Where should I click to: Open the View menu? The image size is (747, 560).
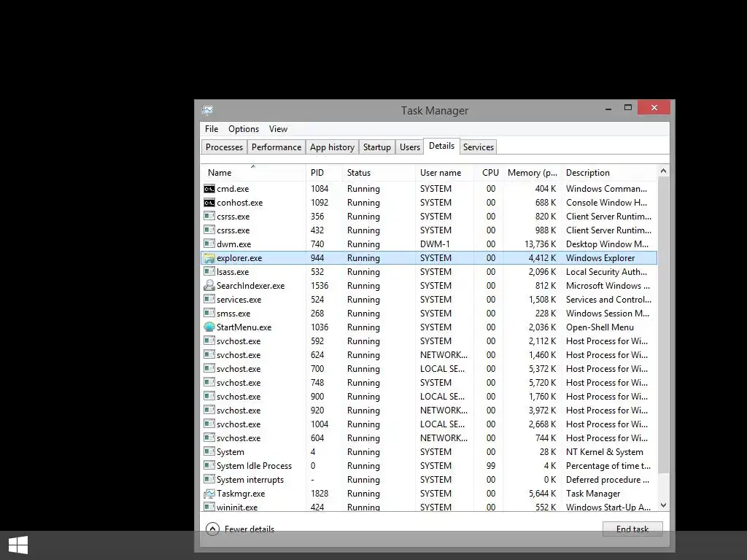click(x=278, y=129)
